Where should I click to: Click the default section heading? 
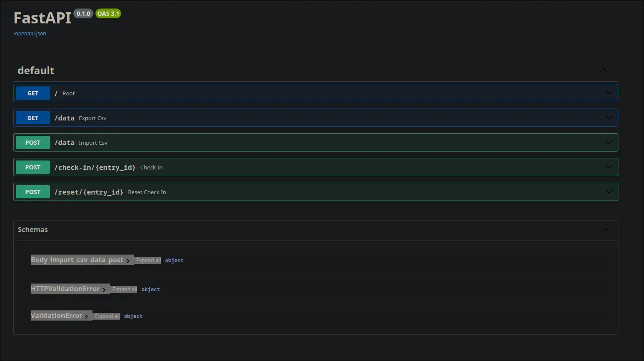point(36,71)
